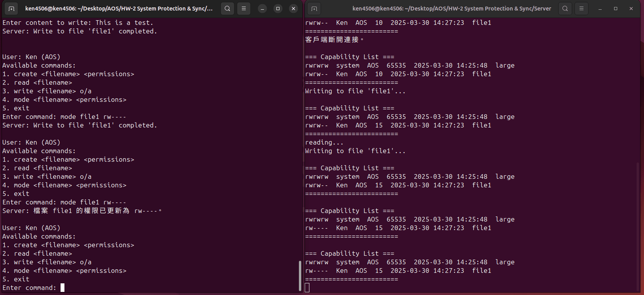Click the left terminal's title ending in 'Sync/...'
The width and height of the screenshot is (644, 295).
click(x=119, y=9)
